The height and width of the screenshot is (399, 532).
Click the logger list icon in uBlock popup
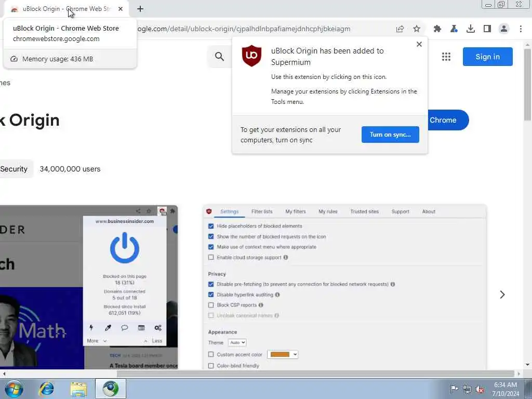[141, 328]
